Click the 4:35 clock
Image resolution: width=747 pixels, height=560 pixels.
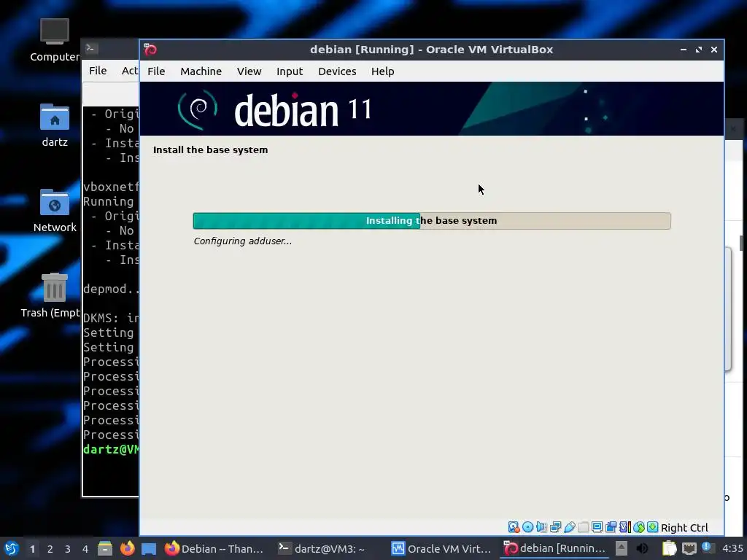click(732, 548)
